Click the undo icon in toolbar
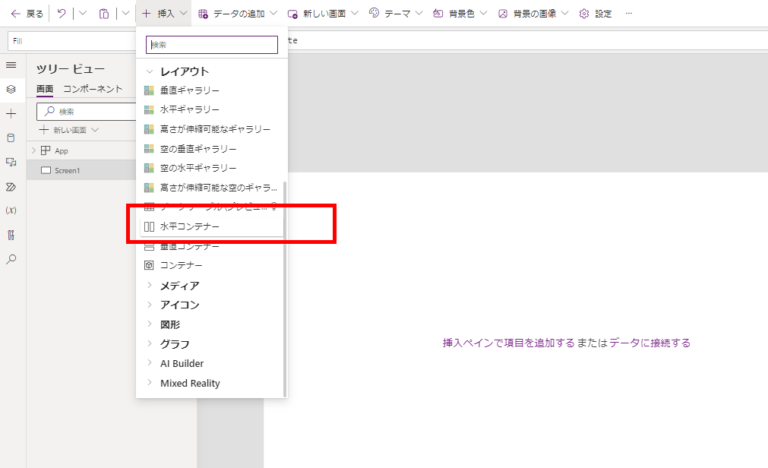 (x=61, y=14)
